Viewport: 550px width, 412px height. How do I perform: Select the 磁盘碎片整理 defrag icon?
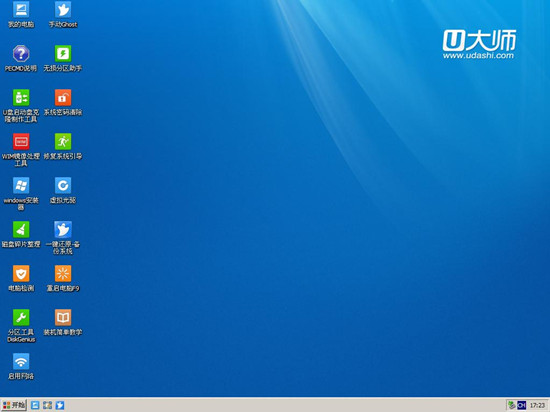tap(21, 229)
